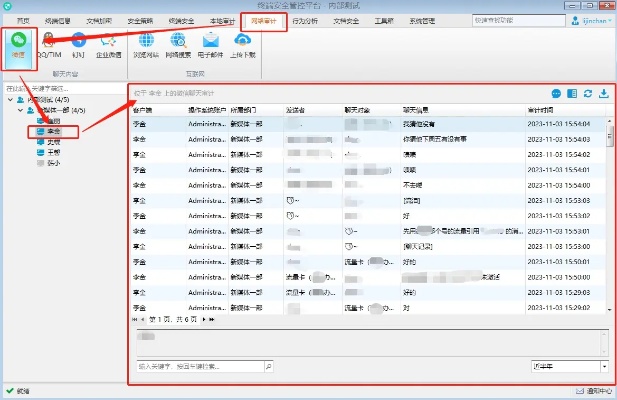Select the greyed-out offline terminal 张小
This screenshot has height=400, width=617.
[x=49, y=163]
